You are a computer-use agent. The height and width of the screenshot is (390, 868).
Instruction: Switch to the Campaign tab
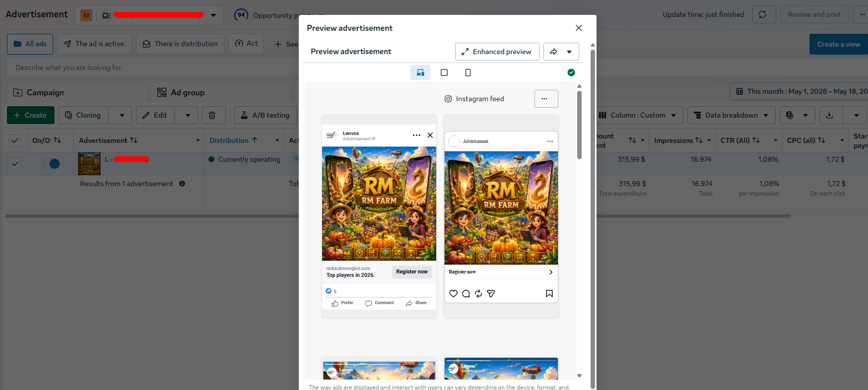[77, 92]
